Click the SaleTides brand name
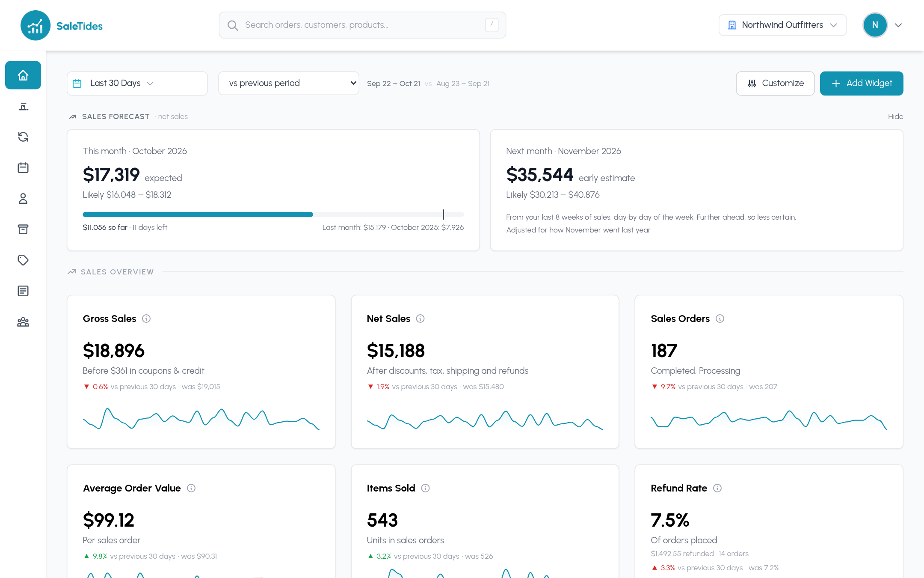 coord(80,26)
